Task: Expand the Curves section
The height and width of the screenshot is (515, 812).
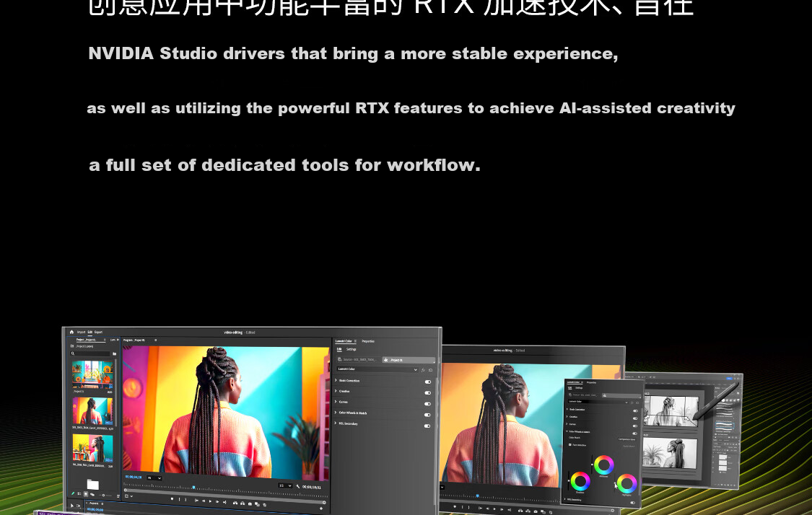Action: pyautogui.click(x=336, y=402)
